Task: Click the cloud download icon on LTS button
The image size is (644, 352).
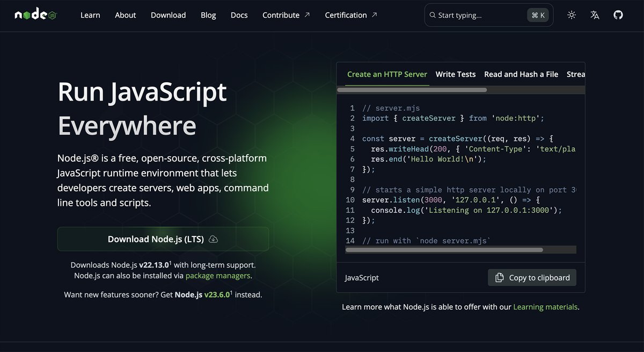Action: (x=213, y=239)
